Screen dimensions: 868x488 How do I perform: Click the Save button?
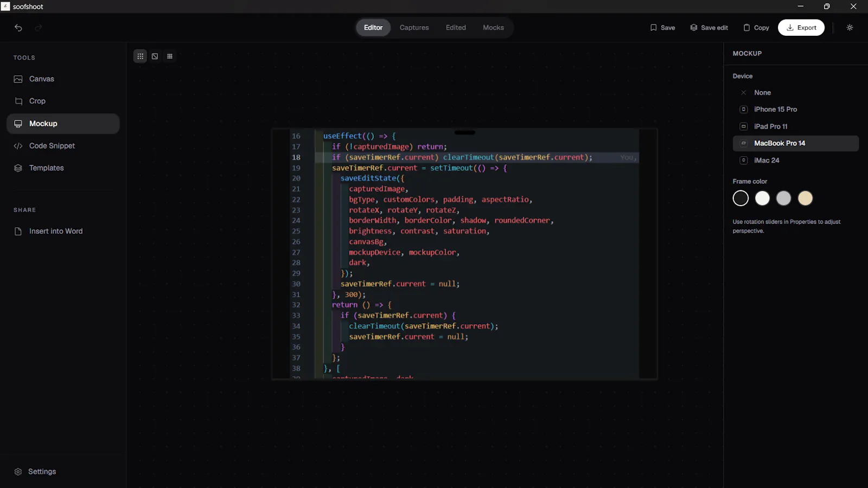(x=662, y=28)
